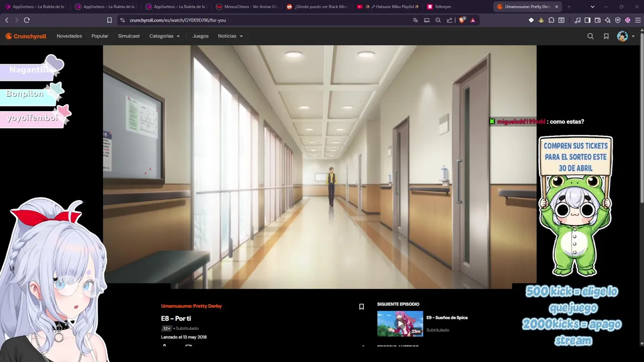Open the tab search dropdown arrow
Image resolution: width=644 pixels, height=362 pixels.
(x=592, y=7)
